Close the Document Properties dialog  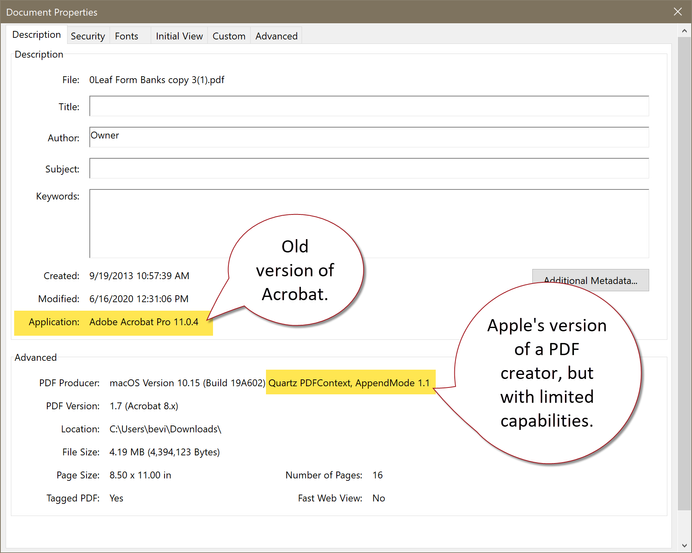tap(678, 12)
